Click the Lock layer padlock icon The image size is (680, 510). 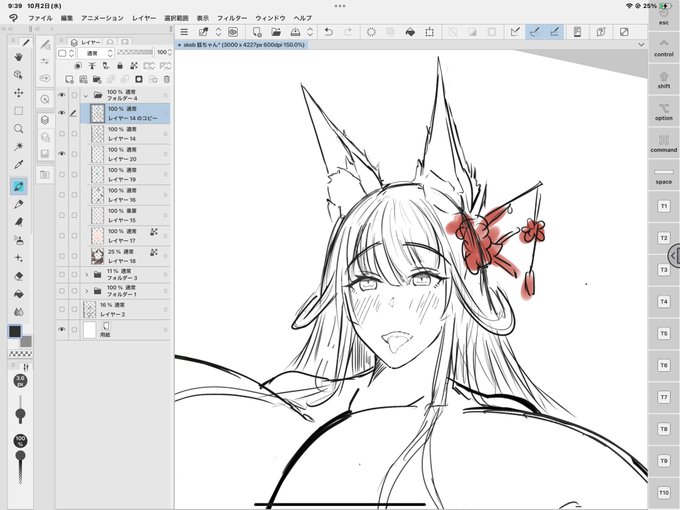click(120, 66)
